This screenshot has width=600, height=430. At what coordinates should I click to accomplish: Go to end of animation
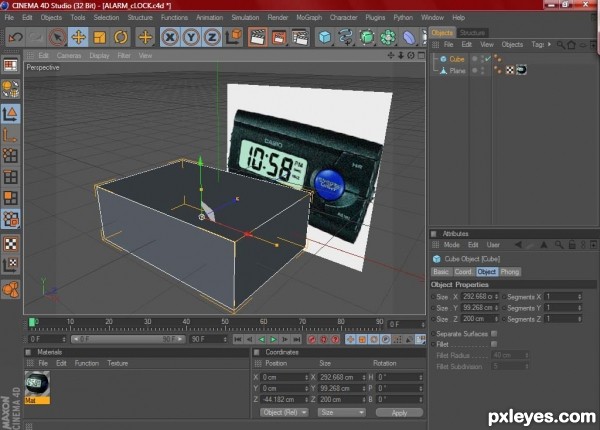[x=297, y=339]
